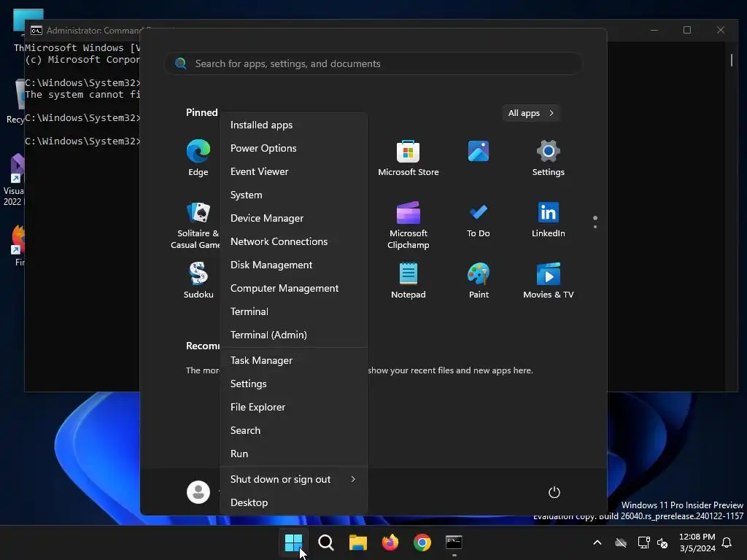Select File Explorer menu entry

point(293,407)
